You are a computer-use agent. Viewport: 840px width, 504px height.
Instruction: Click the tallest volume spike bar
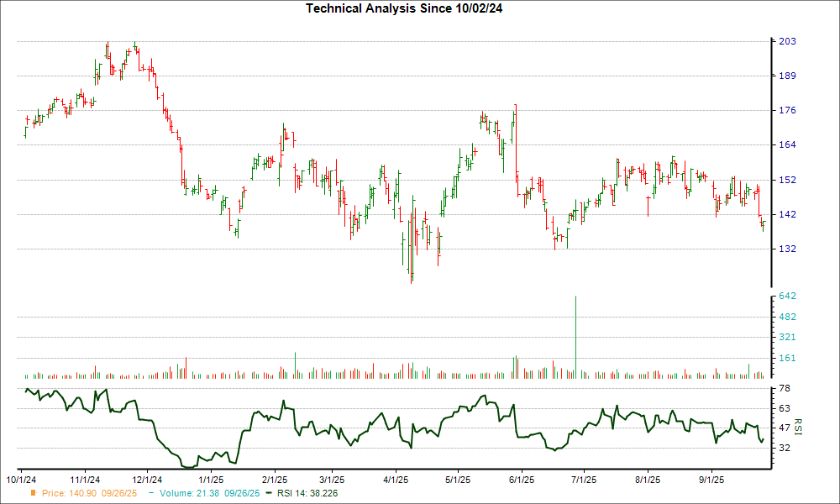pos(575,336)
